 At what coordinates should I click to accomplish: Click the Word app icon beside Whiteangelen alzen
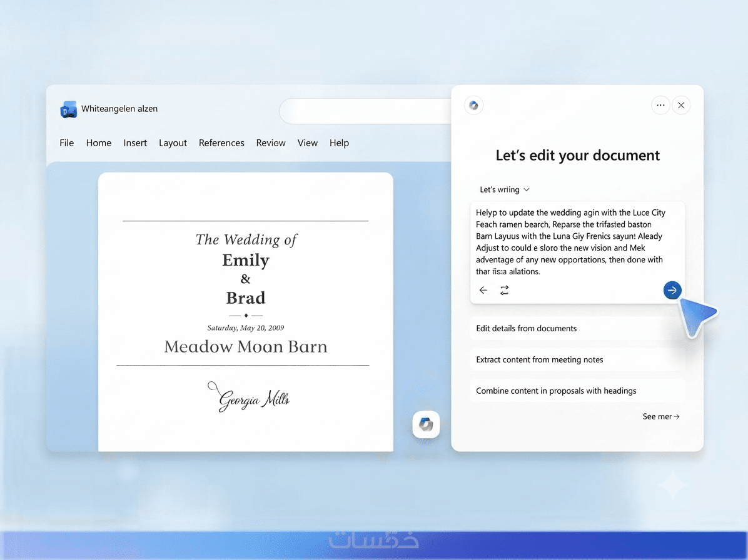click(x=69, y=109)
